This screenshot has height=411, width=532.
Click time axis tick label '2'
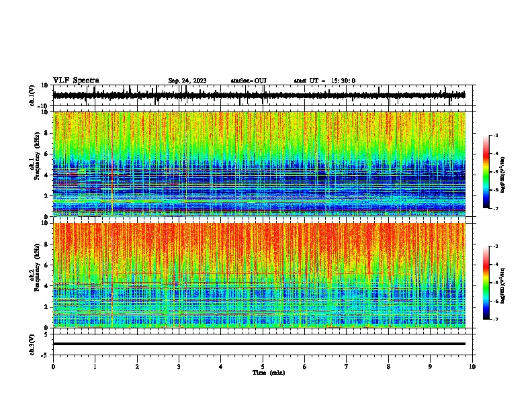(137, 367)
